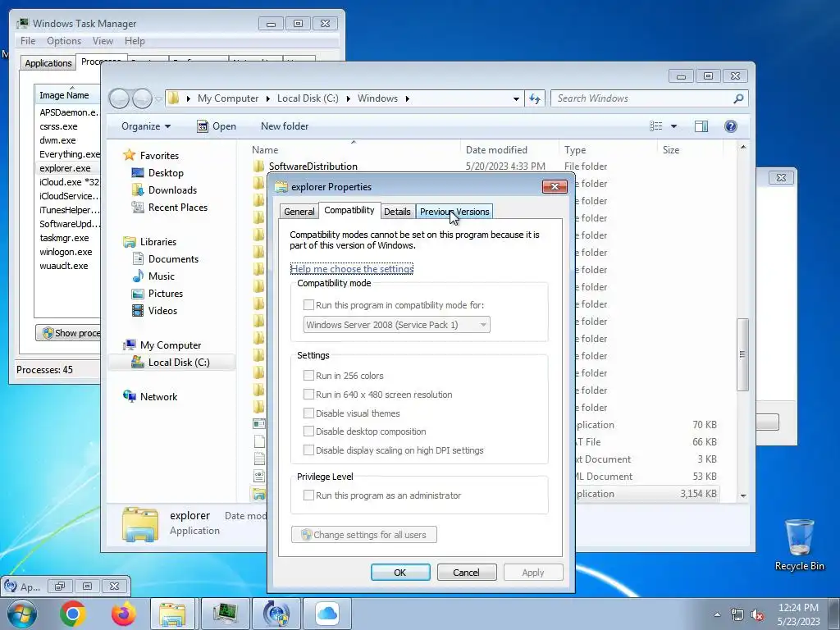Click Show processes button in Task Manager

click(68, 333)
